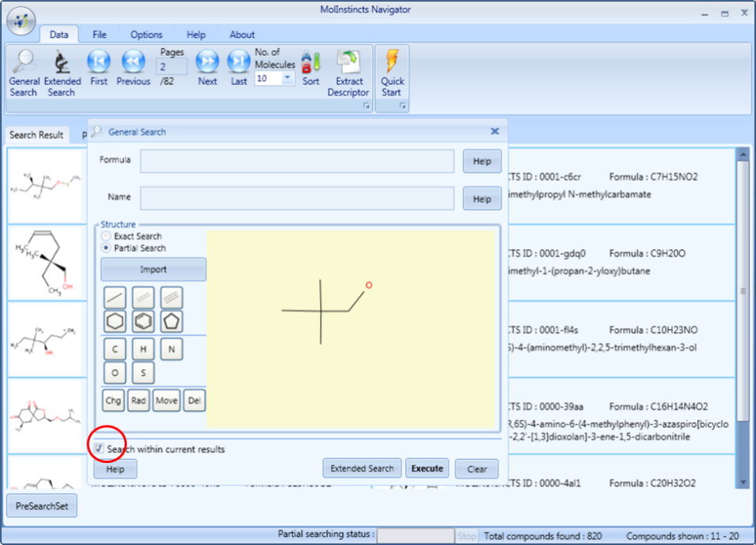This screenshot has width=756, height=545.
Task: Click Help button next to Name field
Action: click(x=482, y=199)
